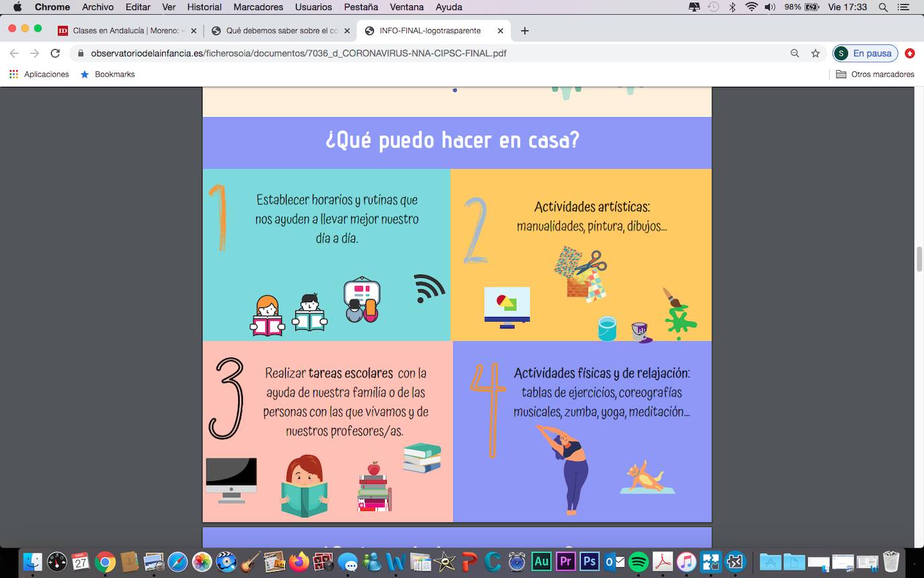Open Adobe Photoshop from the dock
924x578 pixels.
(x=590, y=561)
